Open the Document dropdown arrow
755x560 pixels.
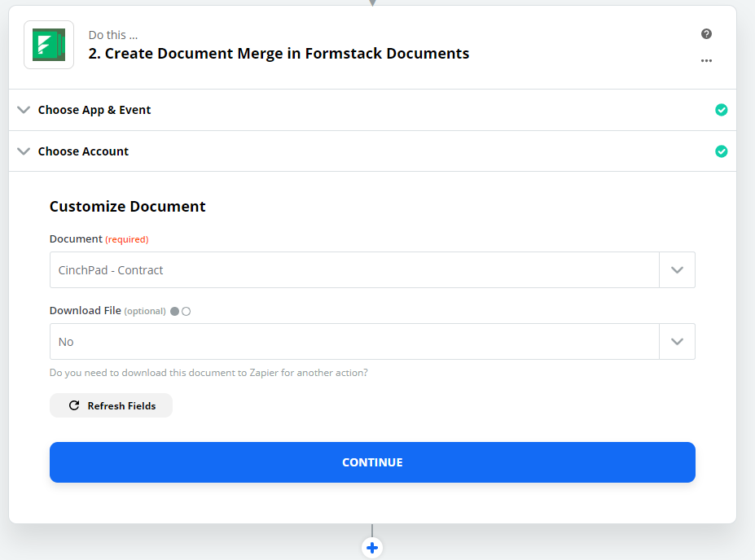click(677, 270)
